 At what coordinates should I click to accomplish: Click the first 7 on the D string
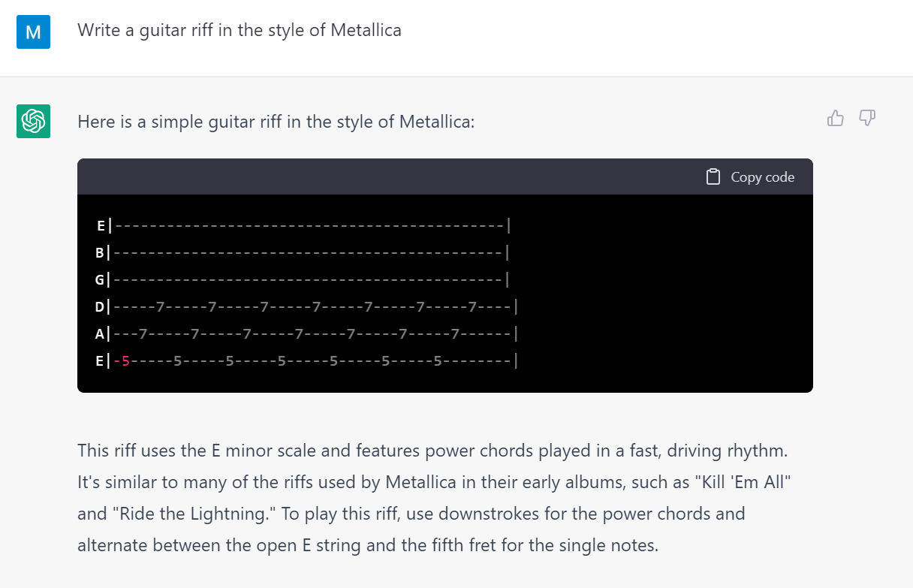point(160,306)
